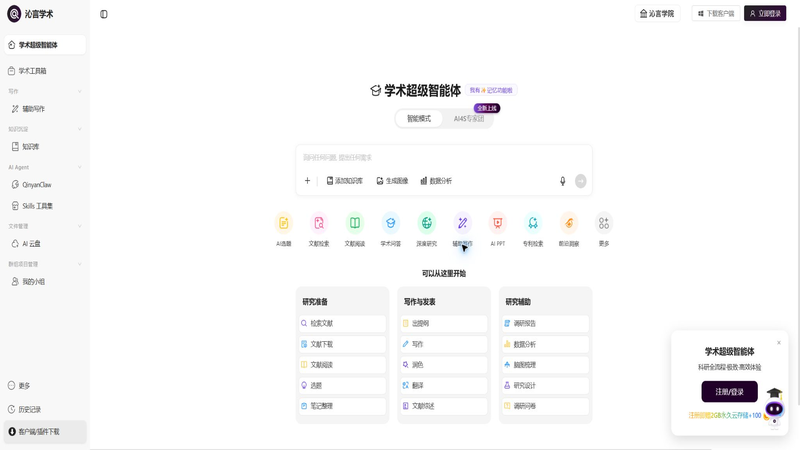Select 润色 under 写作与发表
The image size is (800, 450).
pyautogui.click(x=444, y=365)
